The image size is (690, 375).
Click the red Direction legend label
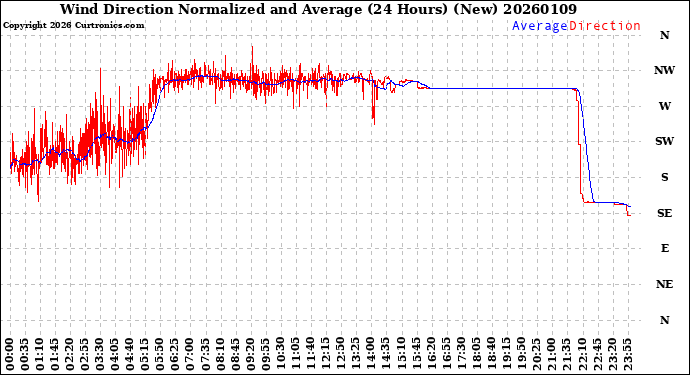(605, 26)
